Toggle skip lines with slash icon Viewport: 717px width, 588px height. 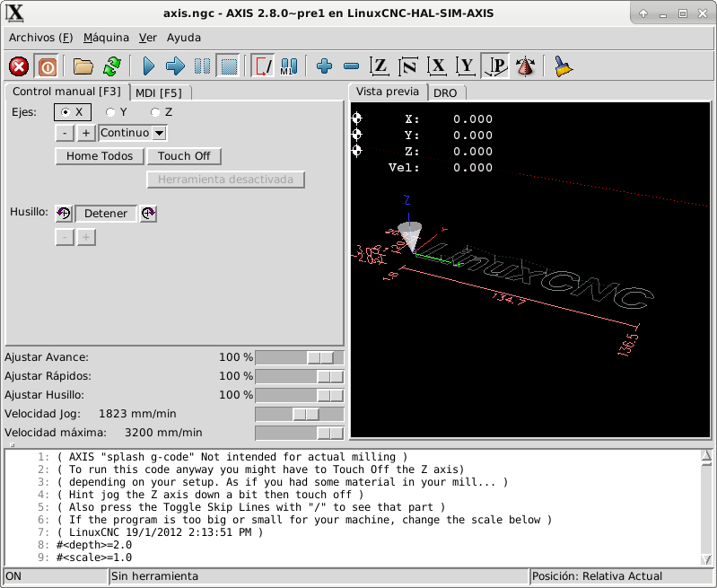pos(264,66)
